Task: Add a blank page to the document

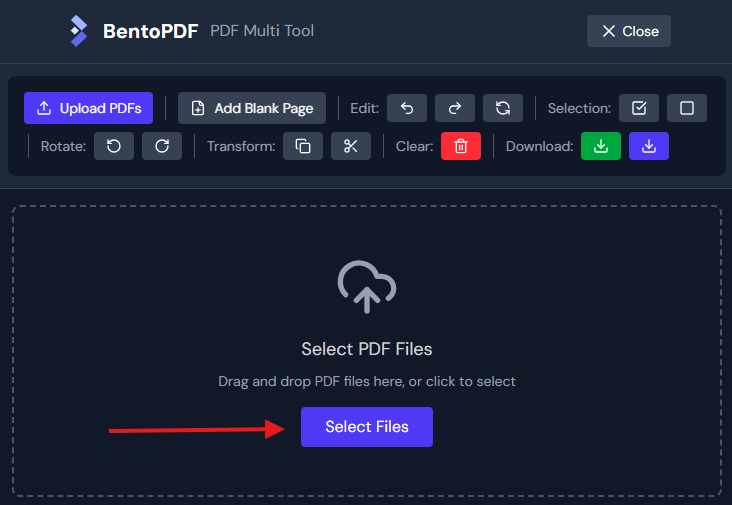Action: (x=252, y=108)
